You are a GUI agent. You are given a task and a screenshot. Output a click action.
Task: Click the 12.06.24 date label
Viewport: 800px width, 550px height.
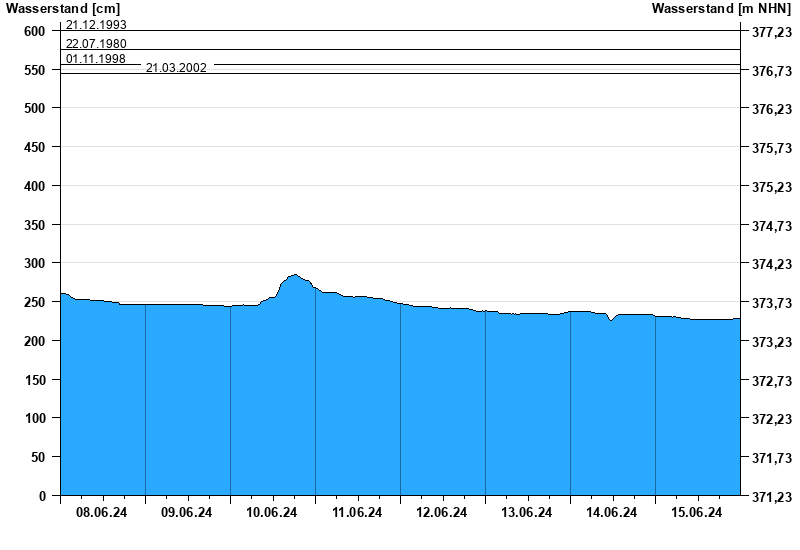pyautogui.click(x=442, y=513)
